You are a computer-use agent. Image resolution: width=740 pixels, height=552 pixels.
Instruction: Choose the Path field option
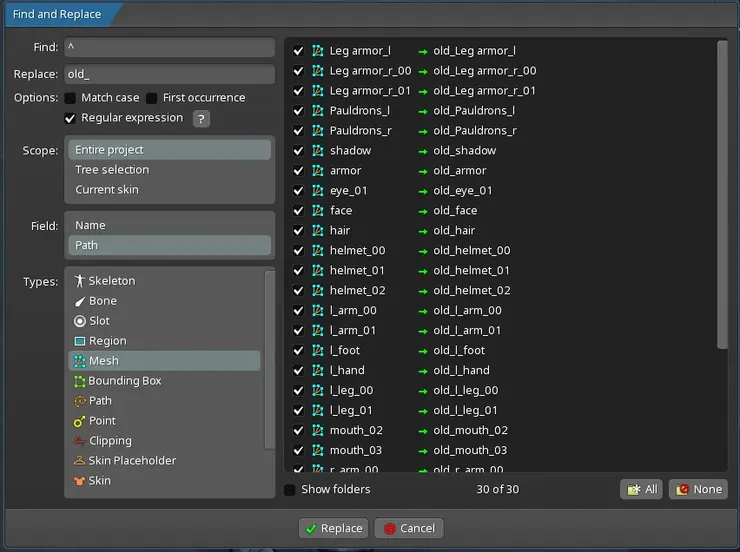coord(169,245)
